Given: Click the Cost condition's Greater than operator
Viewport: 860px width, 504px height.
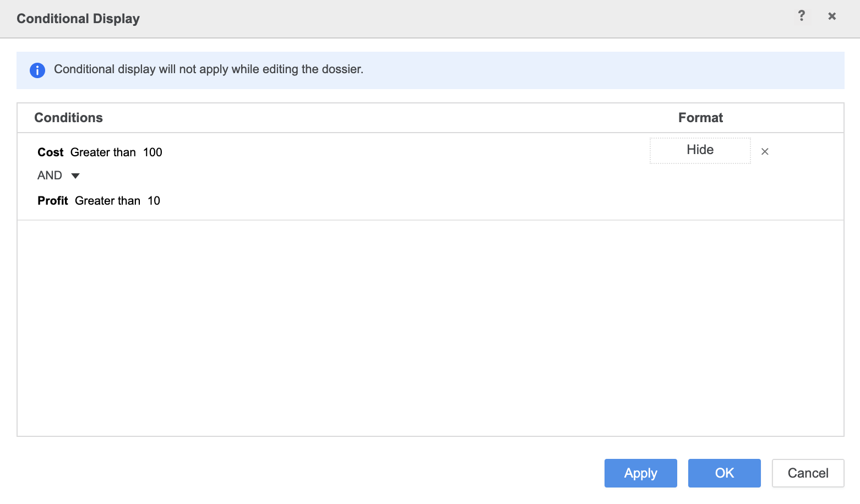Looking at the screenshot, I should point(103,152).
